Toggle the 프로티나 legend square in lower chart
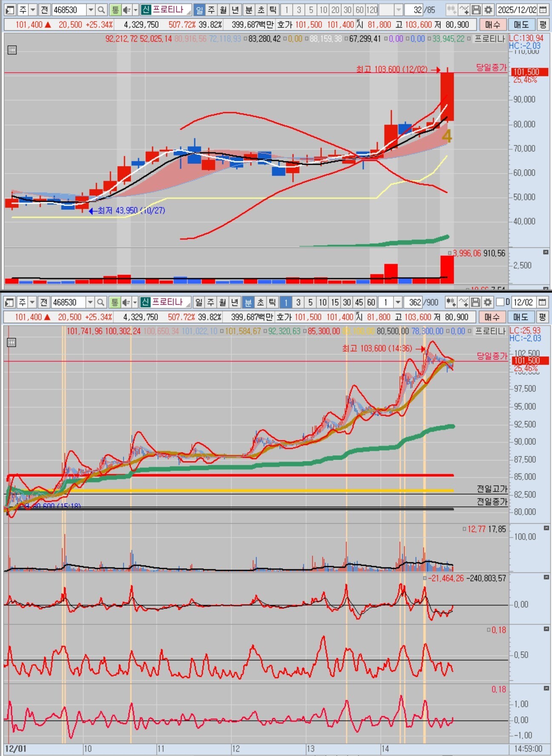552x756 pixels. click(x=469, y=332)
